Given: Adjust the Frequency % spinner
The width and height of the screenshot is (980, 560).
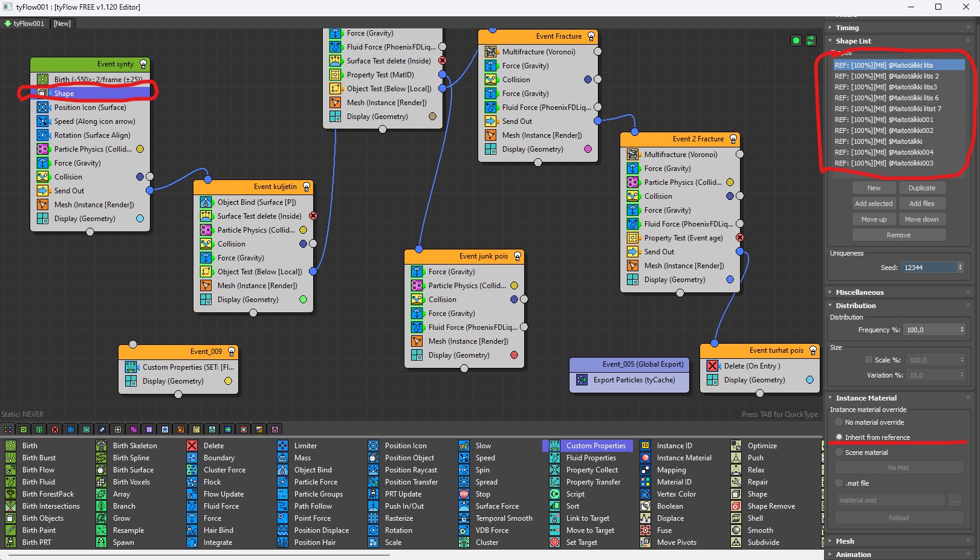Looking at the screenshot, I should 962,329.
